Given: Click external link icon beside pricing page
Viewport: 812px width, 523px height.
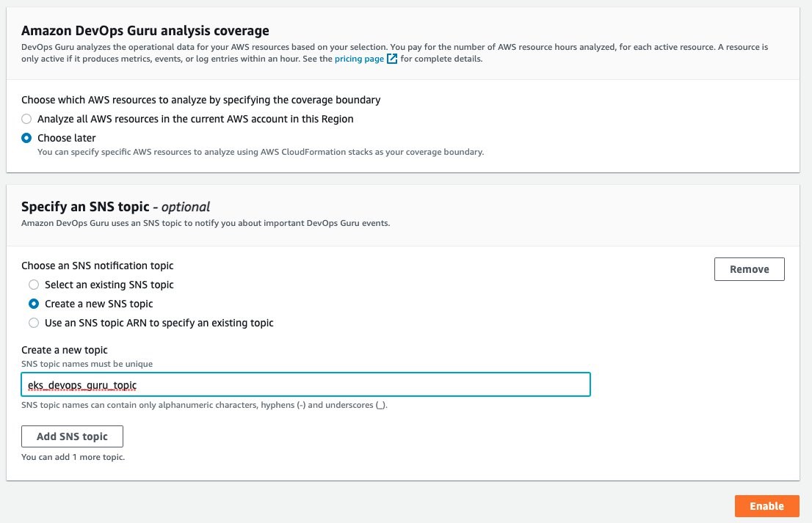Looking at the screenshot, I should click(392, 59).
